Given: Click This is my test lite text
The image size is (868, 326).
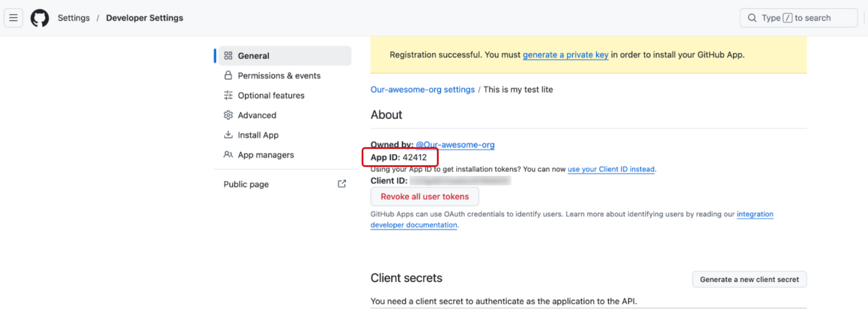Looking at the screenshot, I should pos(518,90).
